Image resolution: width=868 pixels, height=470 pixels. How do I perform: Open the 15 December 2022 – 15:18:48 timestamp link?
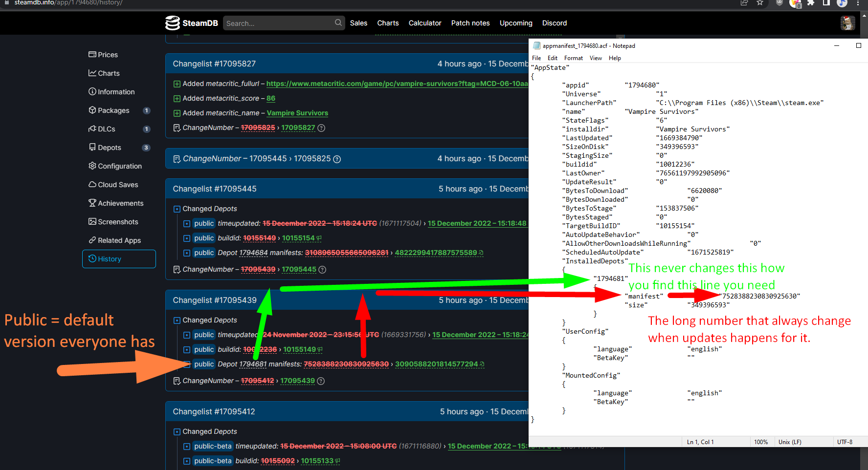pos(477,224)
